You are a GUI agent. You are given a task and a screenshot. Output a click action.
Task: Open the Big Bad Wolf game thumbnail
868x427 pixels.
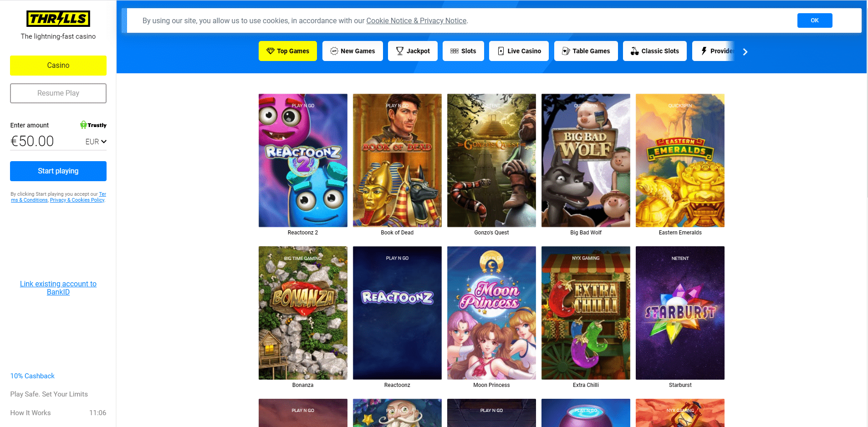pos(586,160)
